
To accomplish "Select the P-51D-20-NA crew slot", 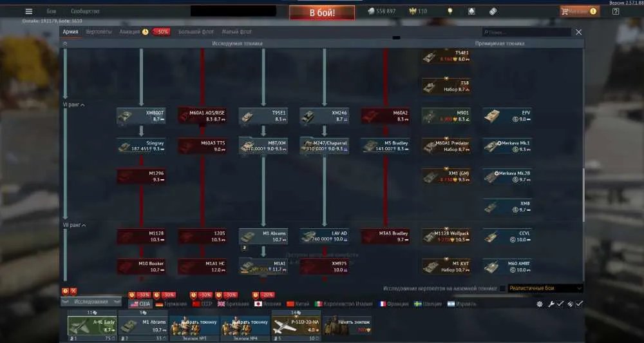I will click(296, 326).
